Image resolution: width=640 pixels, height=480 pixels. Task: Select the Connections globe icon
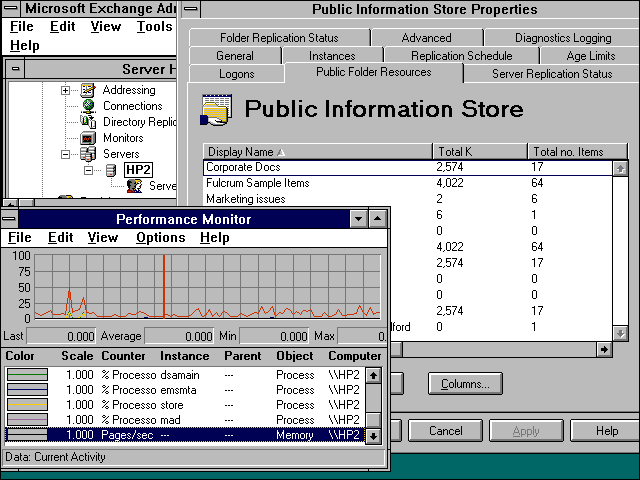[x=88, y=106]
